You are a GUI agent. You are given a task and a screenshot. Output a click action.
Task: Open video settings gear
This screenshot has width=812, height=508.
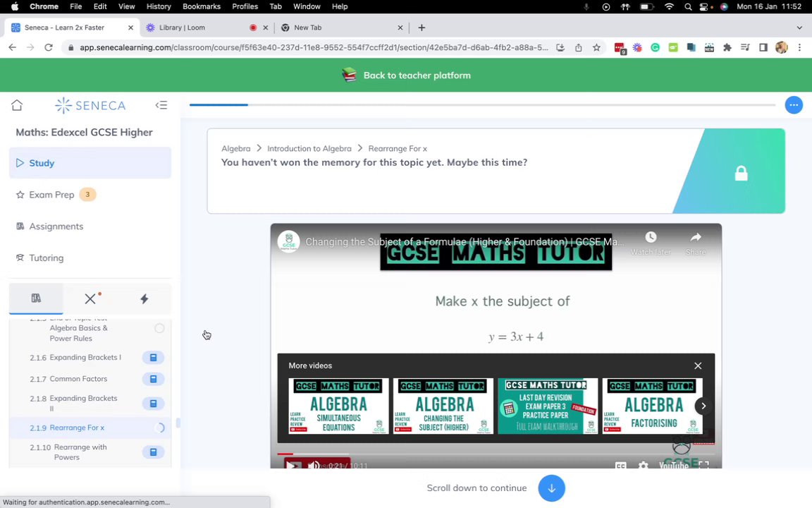643,466
